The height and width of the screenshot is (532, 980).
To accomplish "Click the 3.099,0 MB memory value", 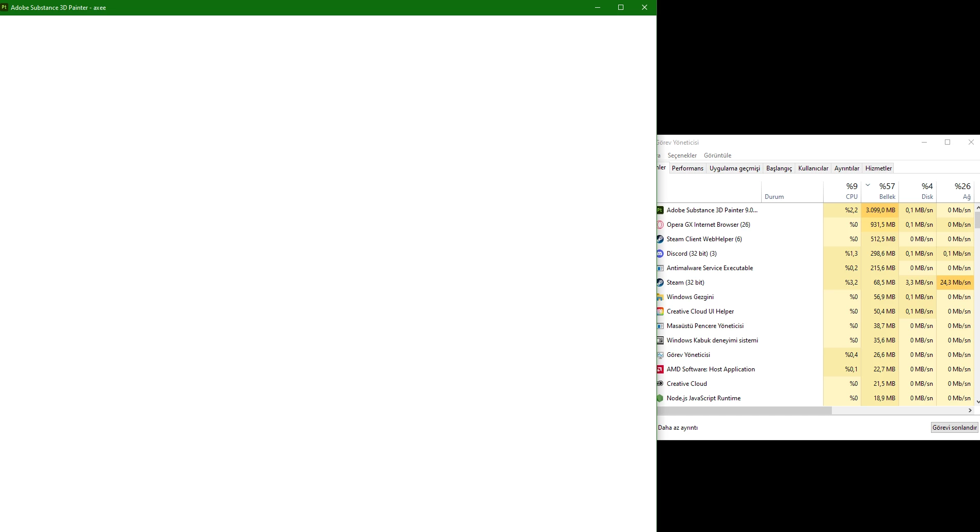I will (880, 210).
